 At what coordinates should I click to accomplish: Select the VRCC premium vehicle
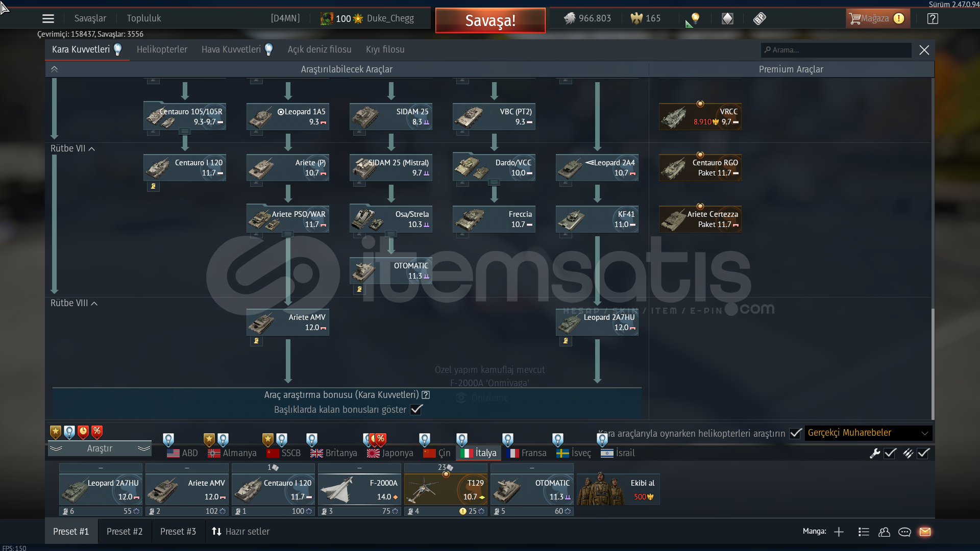pos(700,117)
